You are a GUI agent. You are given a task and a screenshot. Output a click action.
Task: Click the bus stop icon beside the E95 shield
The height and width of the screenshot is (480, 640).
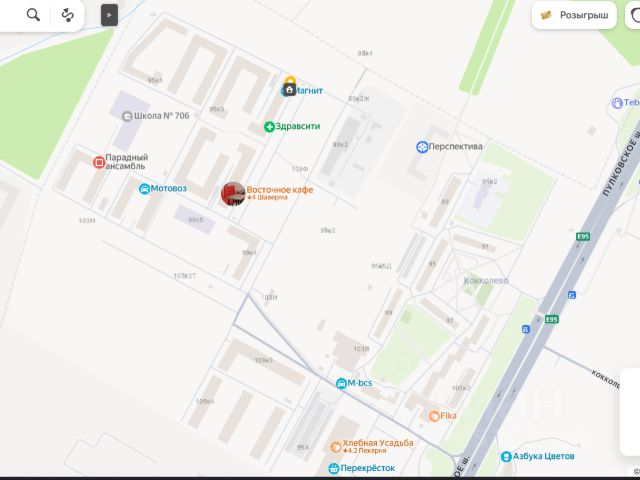[x=526, y=329]
